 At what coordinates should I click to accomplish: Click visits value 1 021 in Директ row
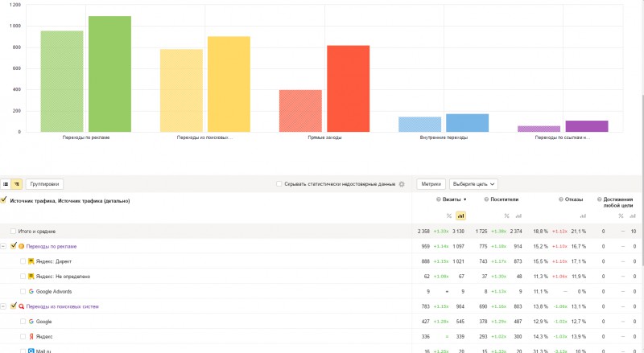458,261
